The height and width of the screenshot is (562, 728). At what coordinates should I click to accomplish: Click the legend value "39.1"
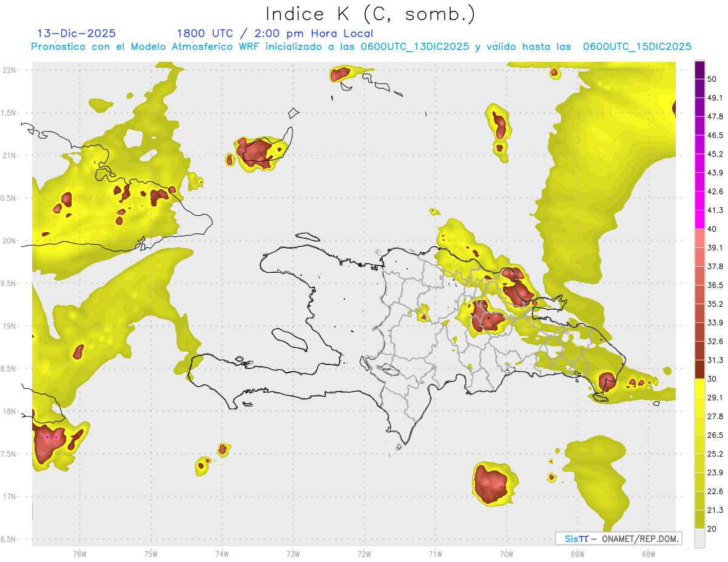[x=715, y=248]
